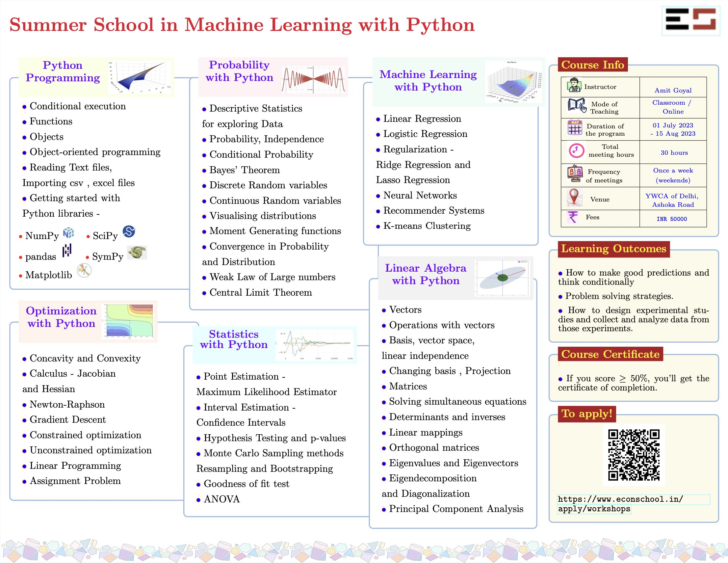Click the INR 50000 fee value

tap(672, 219)
